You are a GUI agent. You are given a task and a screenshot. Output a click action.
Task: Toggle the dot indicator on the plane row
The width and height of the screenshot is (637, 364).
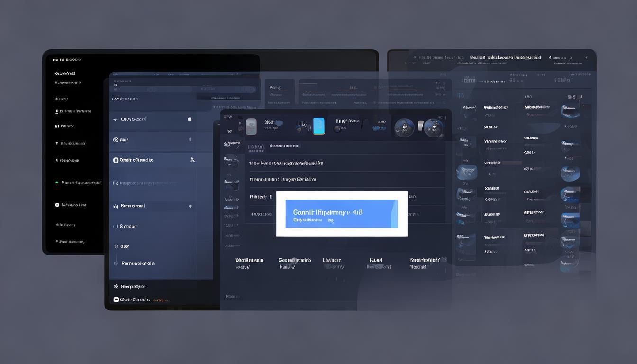click(x=190, y=119)
